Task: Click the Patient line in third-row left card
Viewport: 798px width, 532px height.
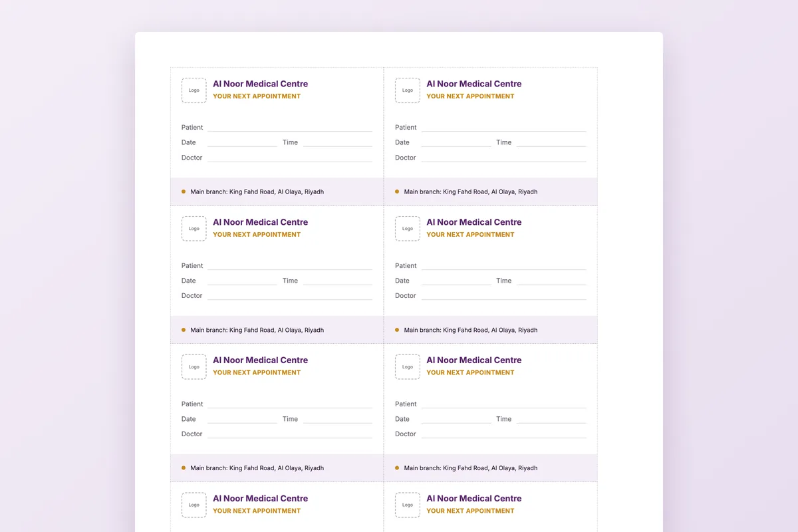Action: tap(290, 404)
